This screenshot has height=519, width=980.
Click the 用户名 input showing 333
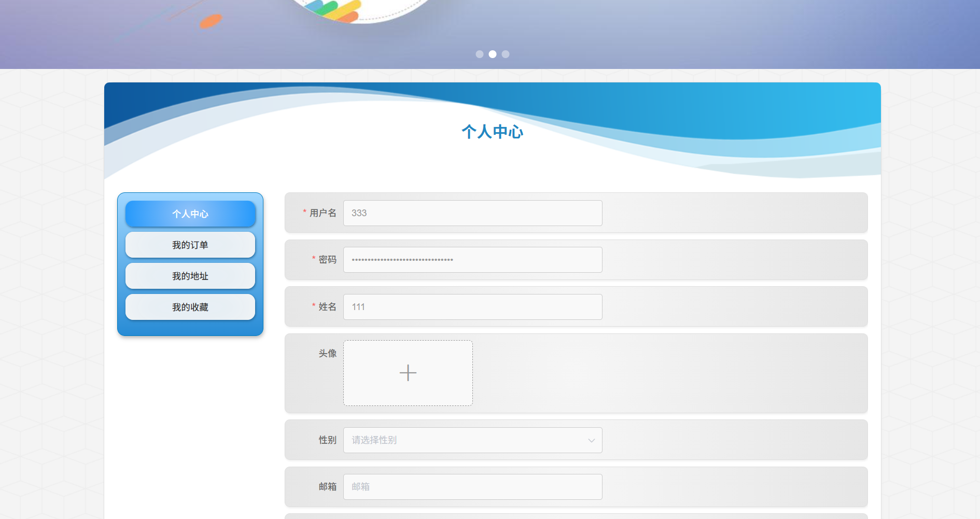[x=473, y=213]
